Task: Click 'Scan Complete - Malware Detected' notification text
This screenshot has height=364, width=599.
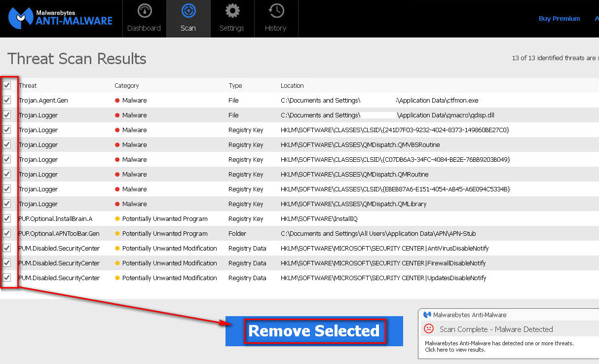Action: (x=496, y=329)
